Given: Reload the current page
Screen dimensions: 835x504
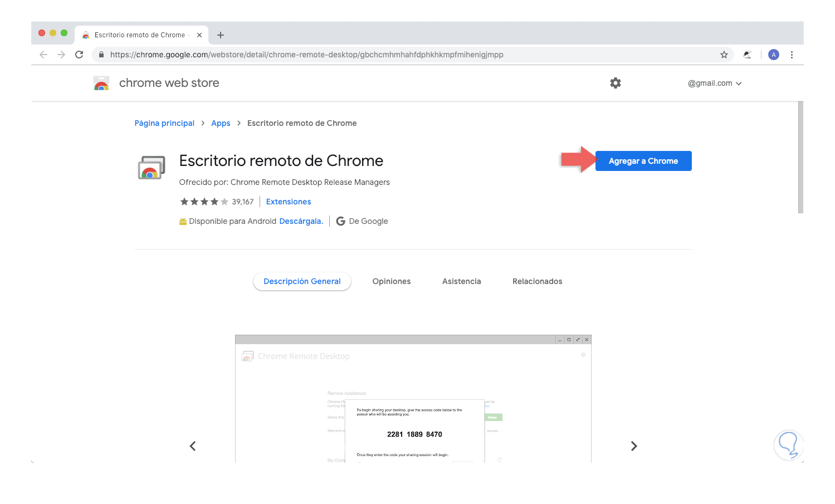Looking at the screenshot, I should pyautogui.click(x=79, y=55).
